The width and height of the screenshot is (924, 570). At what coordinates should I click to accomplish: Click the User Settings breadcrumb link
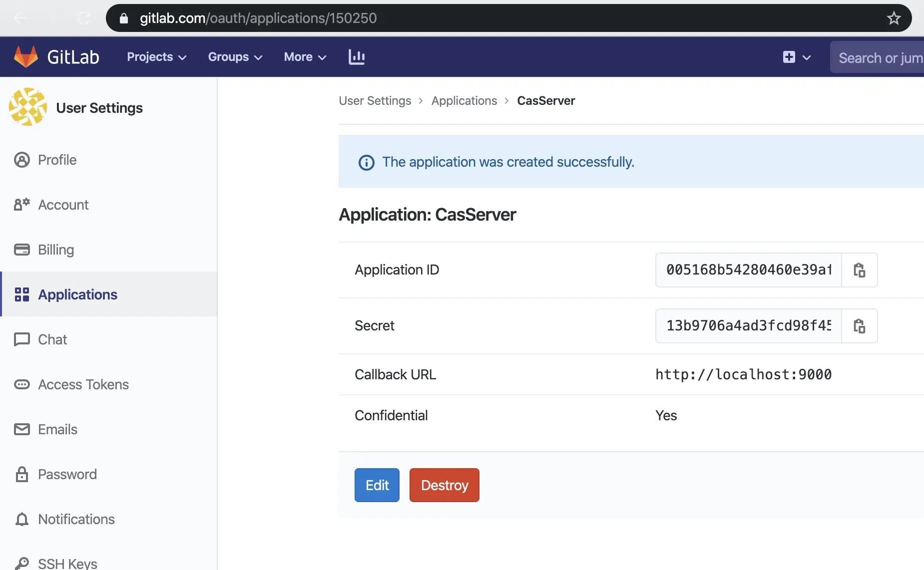click(375, 101)
